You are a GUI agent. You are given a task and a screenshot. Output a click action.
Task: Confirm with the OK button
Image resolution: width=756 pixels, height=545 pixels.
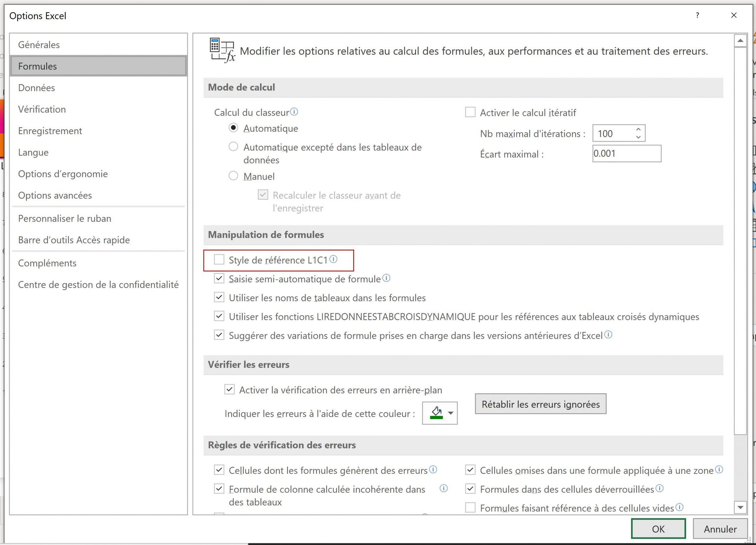(x=658, y=529)
